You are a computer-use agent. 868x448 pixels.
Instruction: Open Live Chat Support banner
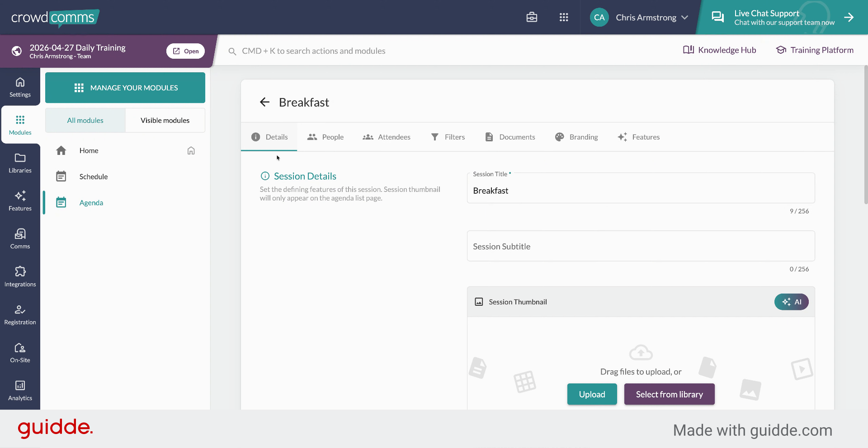click(x=782, y=17)
